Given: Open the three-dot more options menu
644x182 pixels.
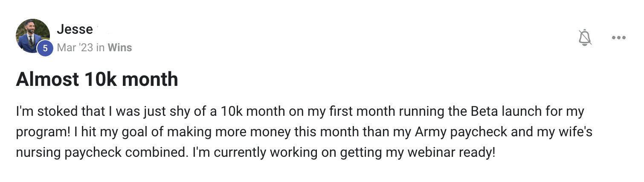Looking at the screenshot, I should pos(618,38).
